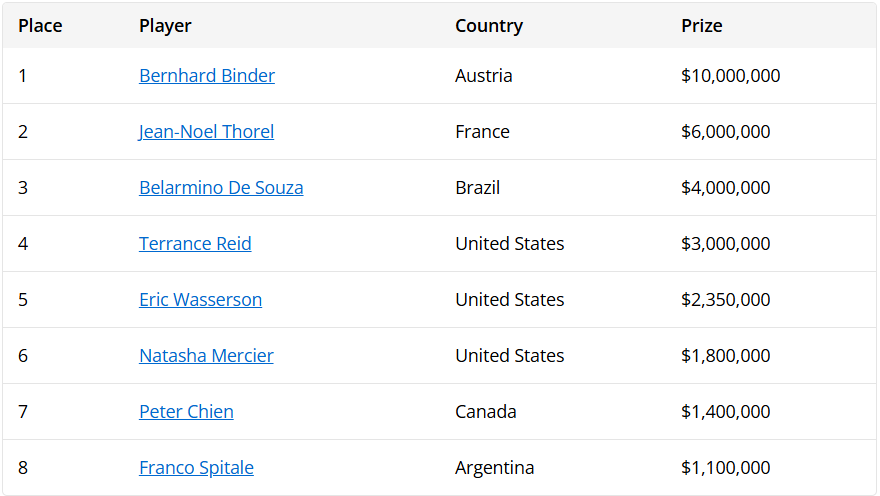This screenshot has width=880, height=496.
Task: Click the Canada country cell
Action: (x=485, y=412)
